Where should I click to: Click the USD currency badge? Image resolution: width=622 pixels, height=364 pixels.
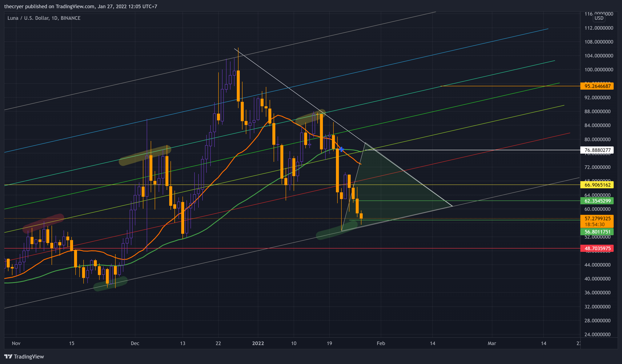[x=599, y=18]
